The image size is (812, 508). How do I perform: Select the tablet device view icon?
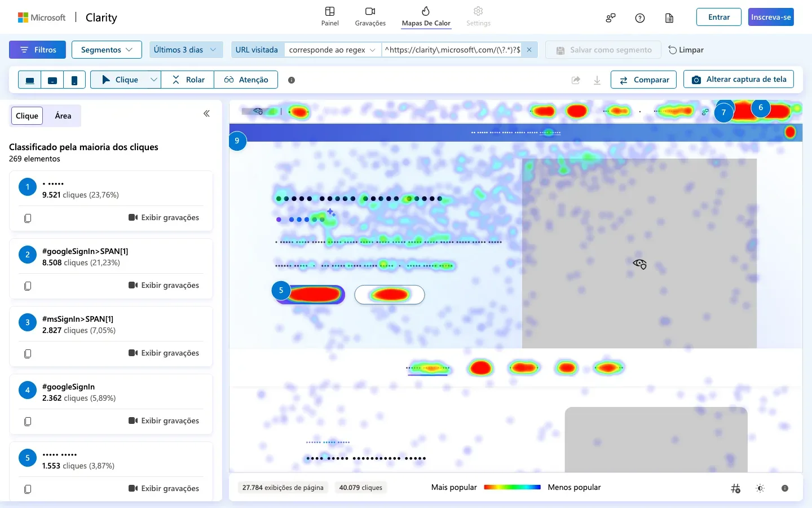pyautogui.click(x=52, y=80)
